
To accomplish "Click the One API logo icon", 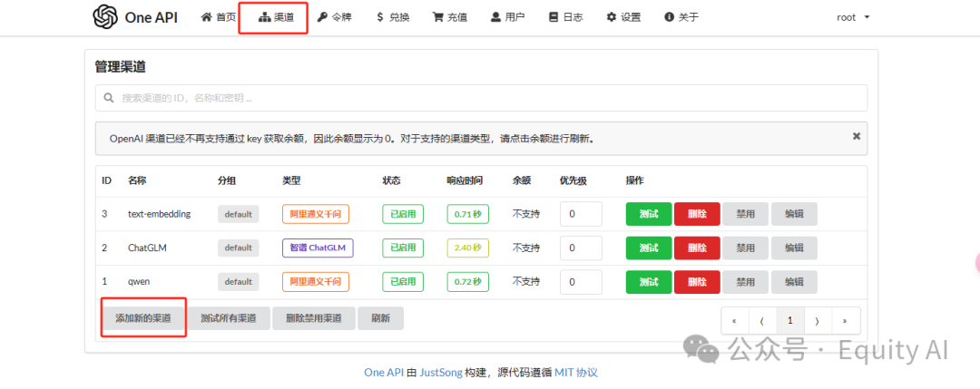I will [x=105, y=17].
